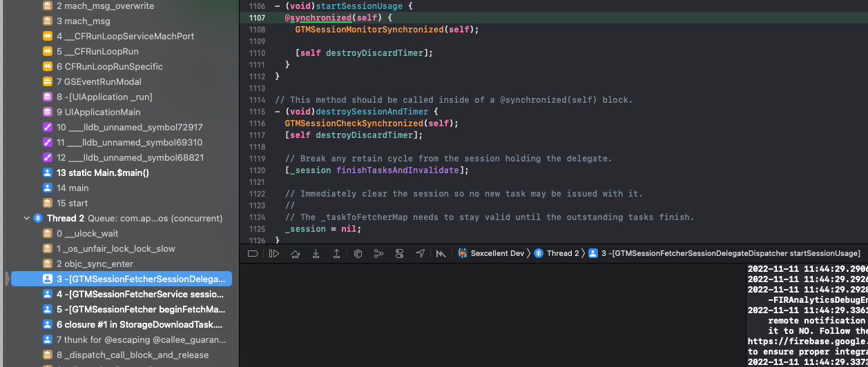Click line number 1120 in gutter
The width and height of the screenshot is (868, 367).
point(256,170)
